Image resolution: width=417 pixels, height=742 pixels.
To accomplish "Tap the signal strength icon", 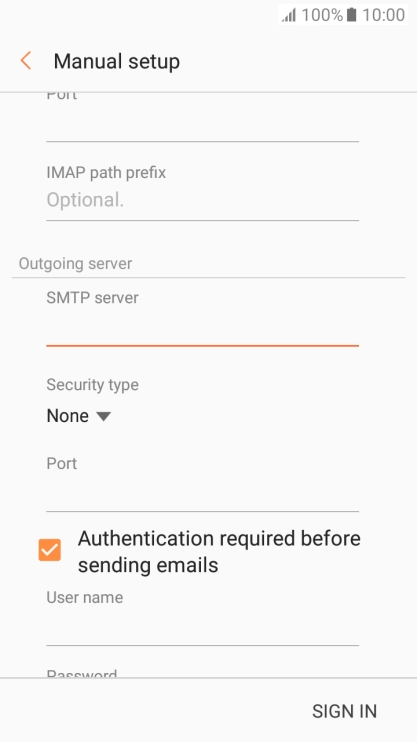I will 289,15.
